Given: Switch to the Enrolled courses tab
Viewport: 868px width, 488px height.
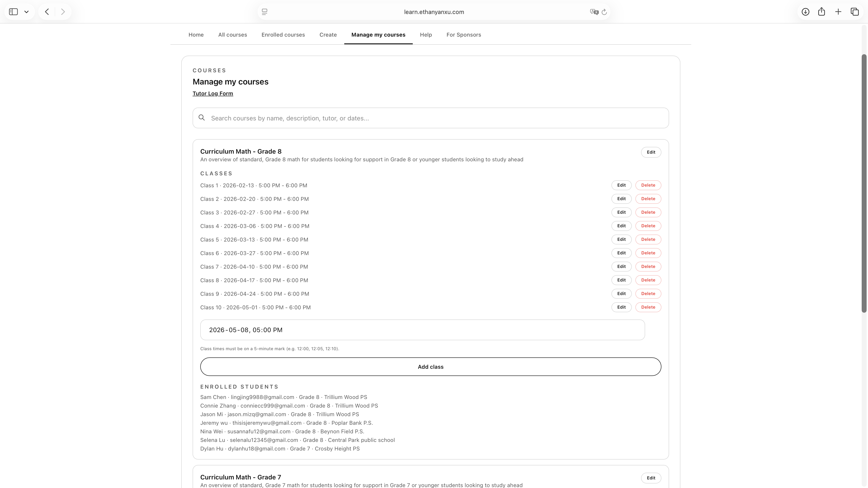Looking at the screenshot, I should pyautogui.click(x=283, y=35).
